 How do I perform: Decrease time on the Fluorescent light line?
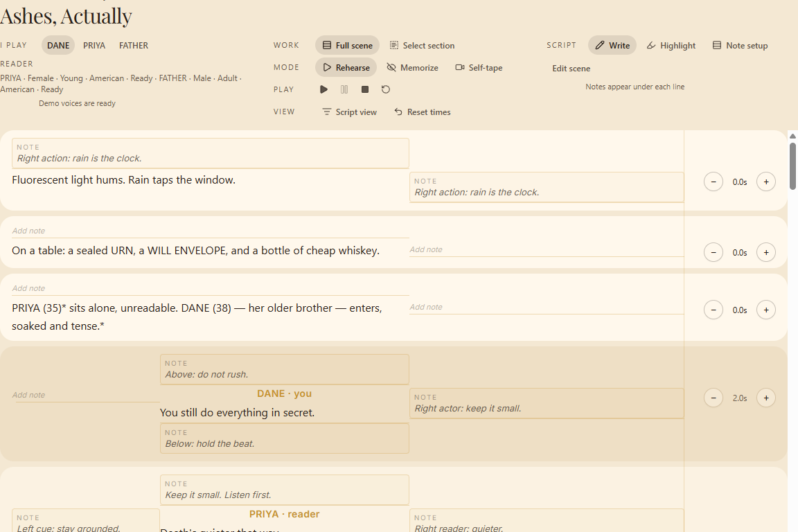point(713,181)
